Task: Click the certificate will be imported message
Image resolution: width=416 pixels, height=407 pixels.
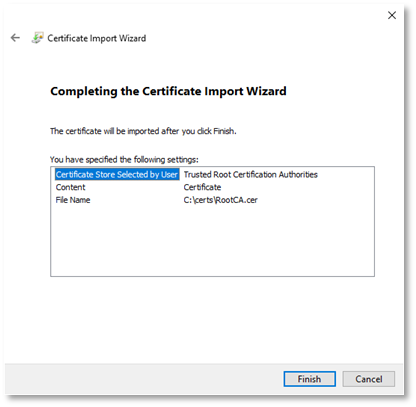Action: [143, 131]
